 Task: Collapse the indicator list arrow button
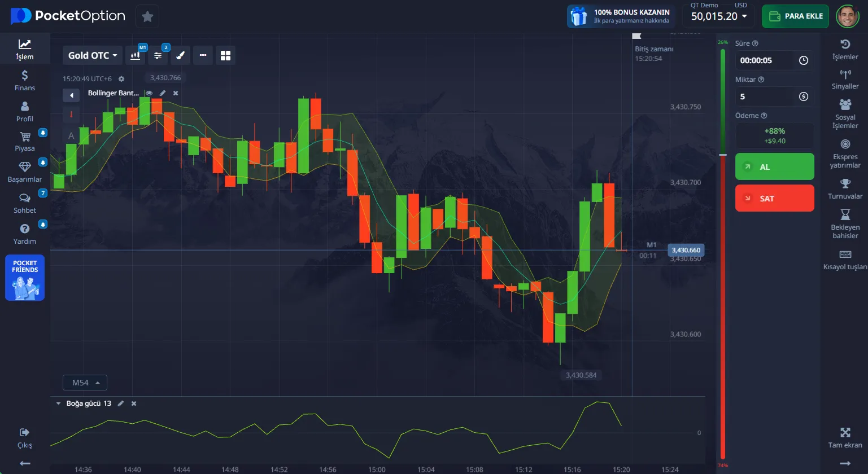(x=71, y=95)
